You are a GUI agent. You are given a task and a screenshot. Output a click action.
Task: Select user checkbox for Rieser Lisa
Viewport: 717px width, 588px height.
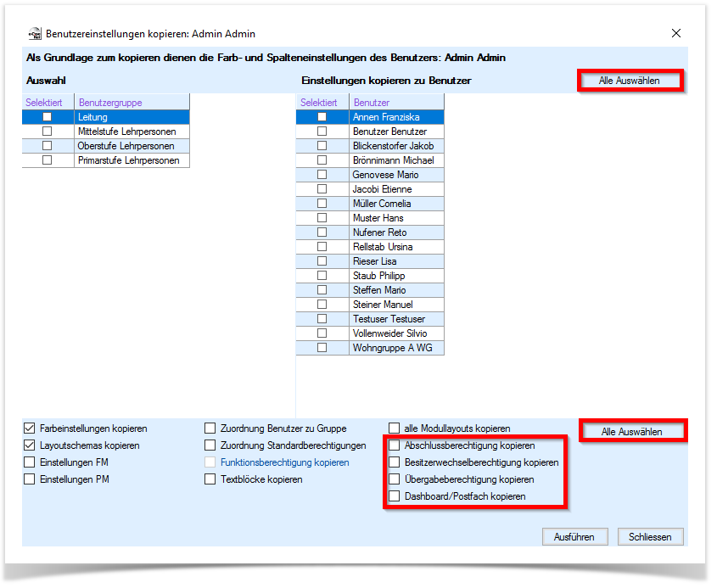click(x=322, y=261)
